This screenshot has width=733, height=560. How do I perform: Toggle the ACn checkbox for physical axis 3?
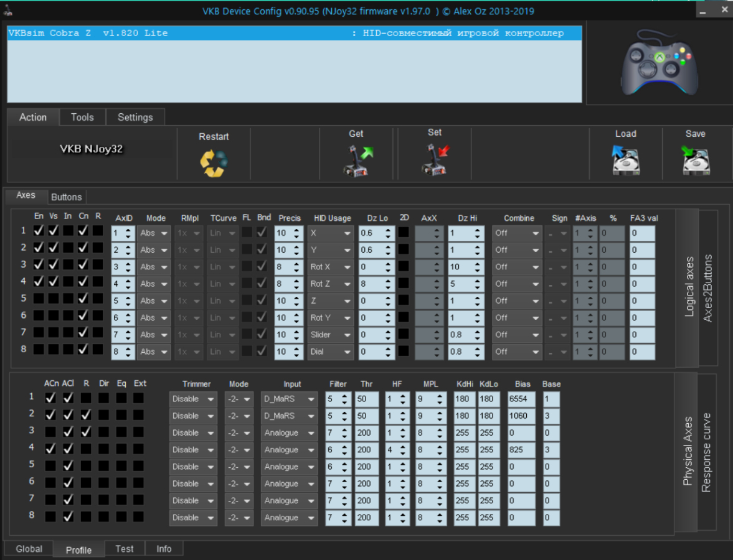click(50, 432)
